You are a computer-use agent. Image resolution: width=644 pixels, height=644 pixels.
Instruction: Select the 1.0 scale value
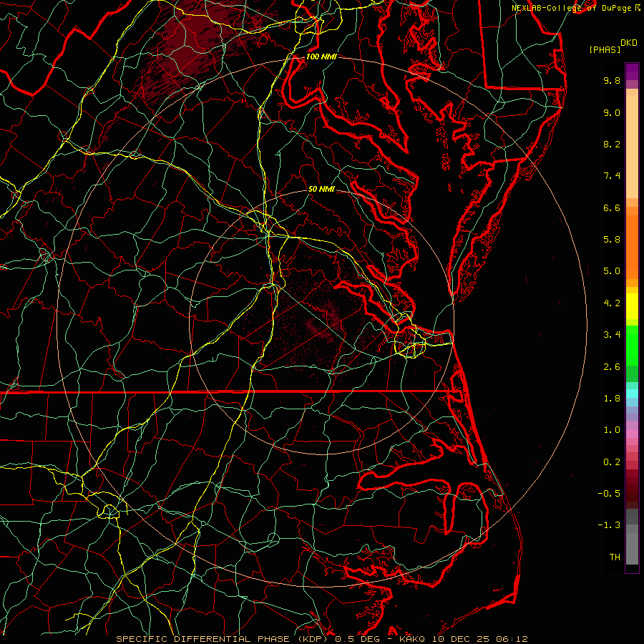click(612, 430)
